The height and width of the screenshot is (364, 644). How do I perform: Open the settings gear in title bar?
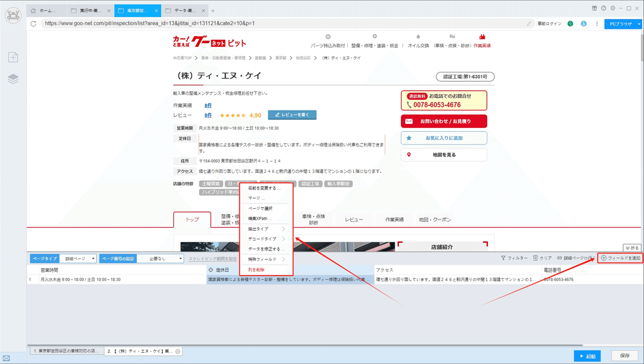pyautogui.click(x=612, y=8)
